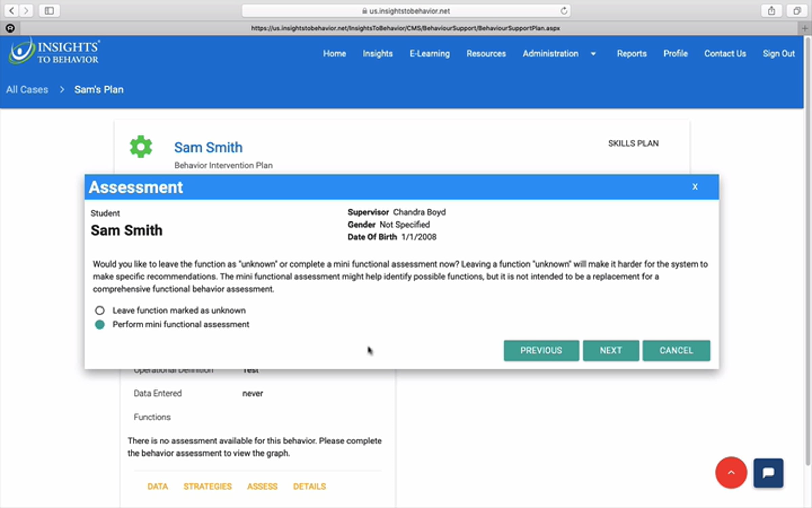The image size is (812, 508).
Task: Switch to the STRATEGIES tab
Action: click(207, 486)
